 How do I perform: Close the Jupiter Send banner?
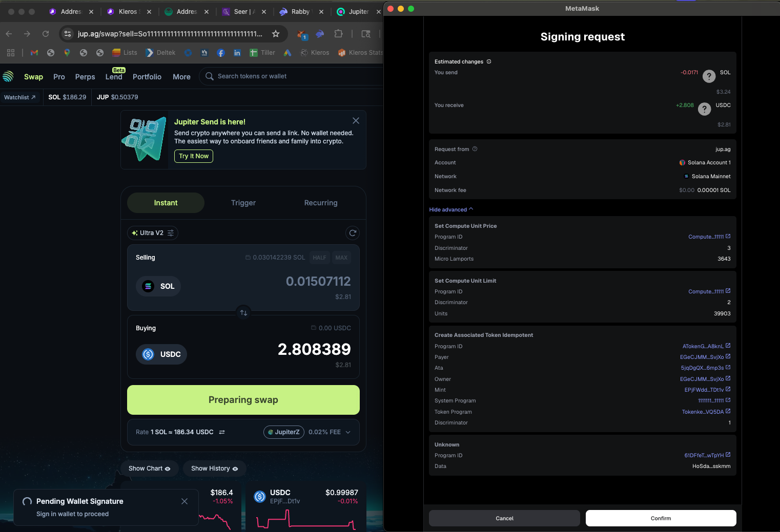click(x=356, y=121)
